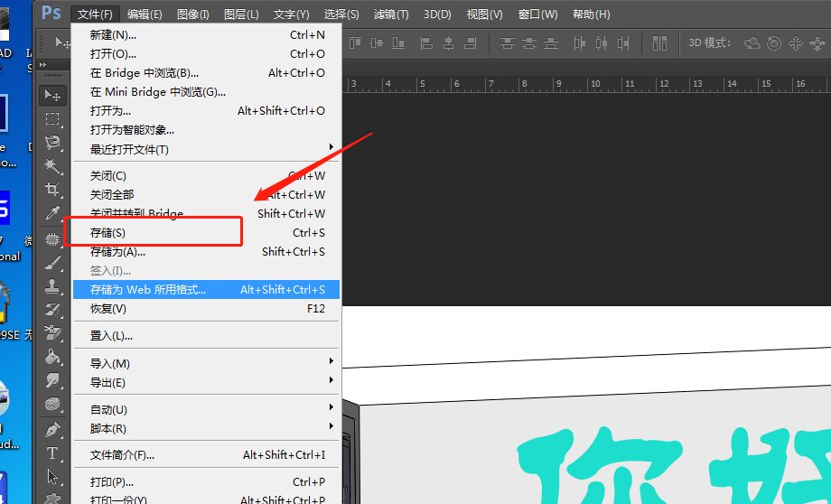Open the Move tool preset picker
Viewport: 831px width, 504px height.
coord(62,42)
